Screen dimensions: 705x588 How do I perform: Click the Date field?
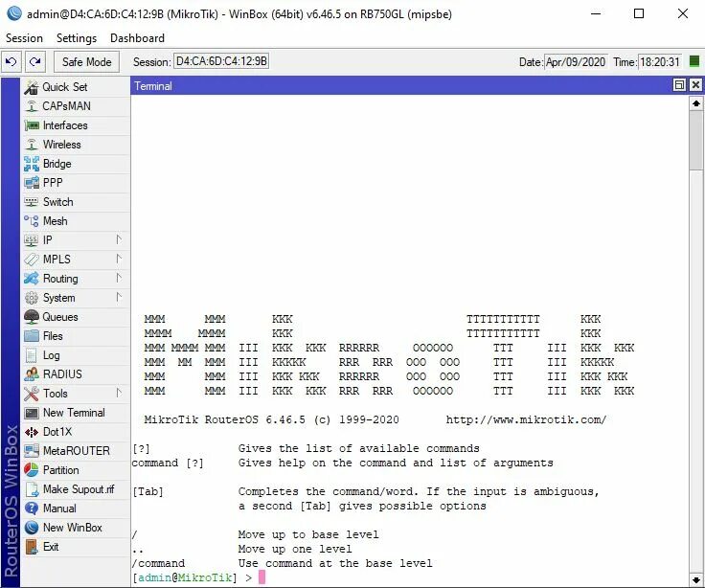point(576,61)
